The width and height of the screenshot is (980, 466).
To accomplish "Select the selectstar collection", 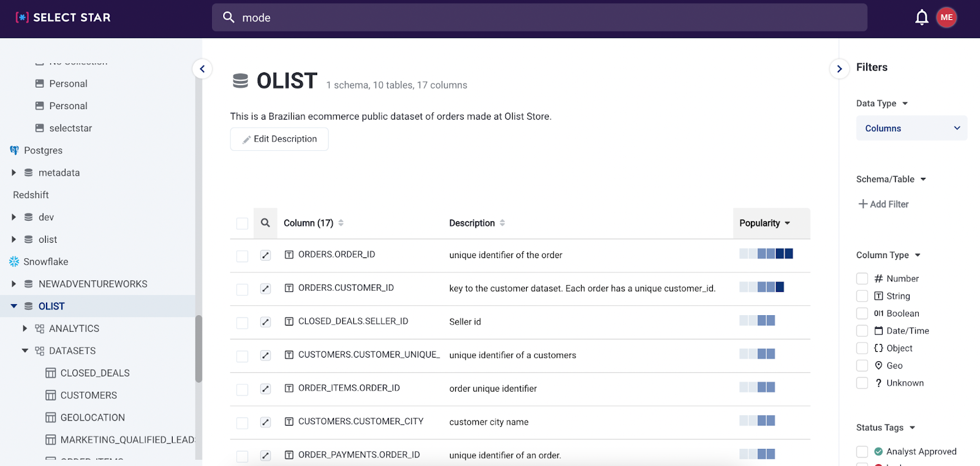I will point(70,128).
